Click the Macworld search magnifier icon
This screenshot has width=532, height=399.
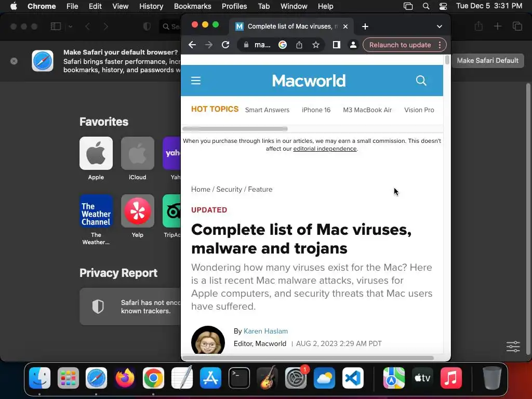(x=421, y=81)
